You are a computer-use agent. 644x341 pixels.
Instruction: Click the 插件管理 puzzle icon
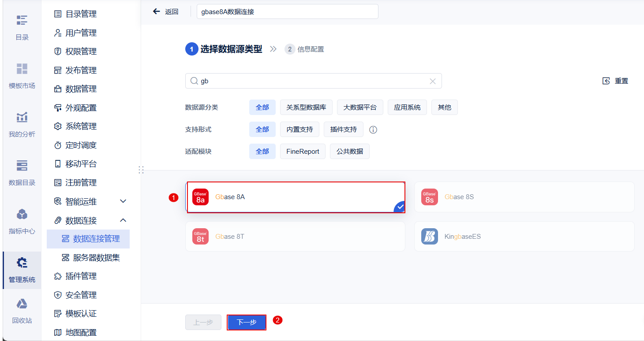click(x=58, y=276)
